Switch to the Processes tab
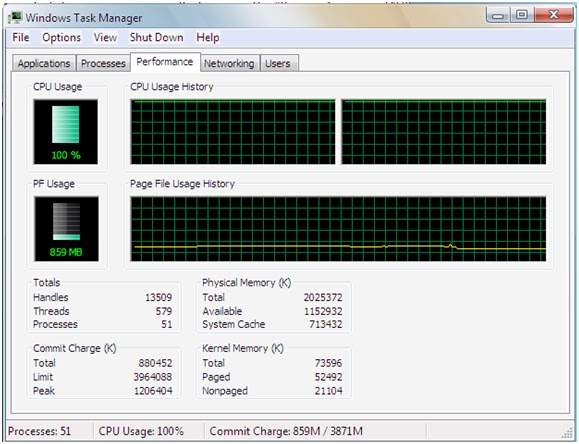579x444 pixels. pyautogui.click(x=103, y=63)
